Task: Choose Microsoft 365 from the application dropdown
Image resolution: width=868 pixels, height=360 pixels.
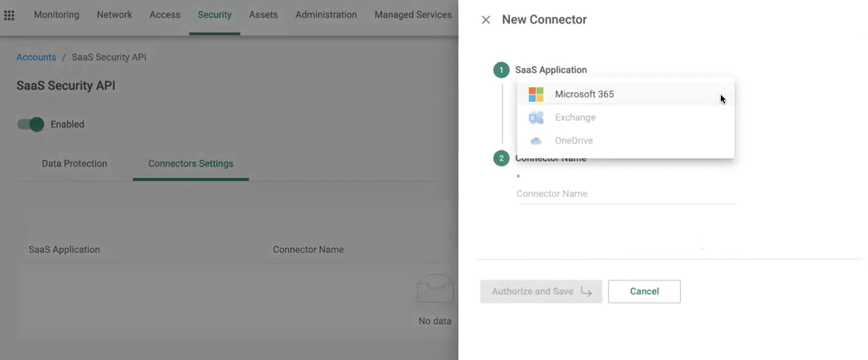Action: 584,94
